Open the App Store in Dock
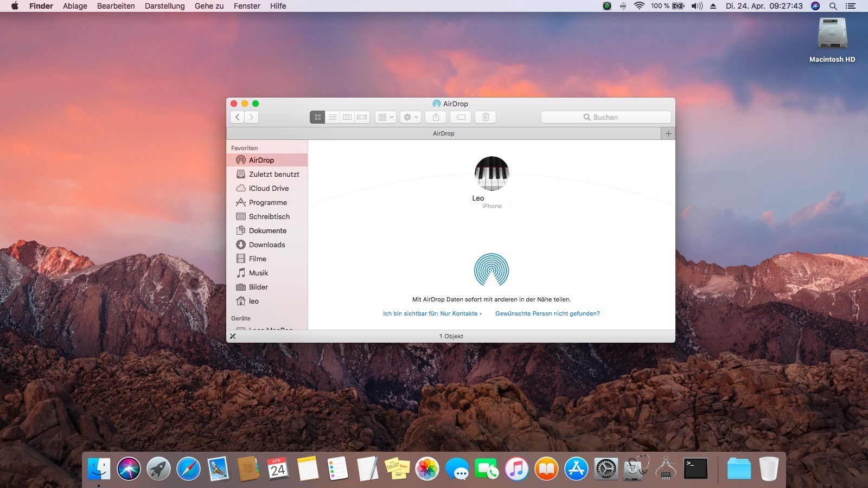 [x=576, y=468]
